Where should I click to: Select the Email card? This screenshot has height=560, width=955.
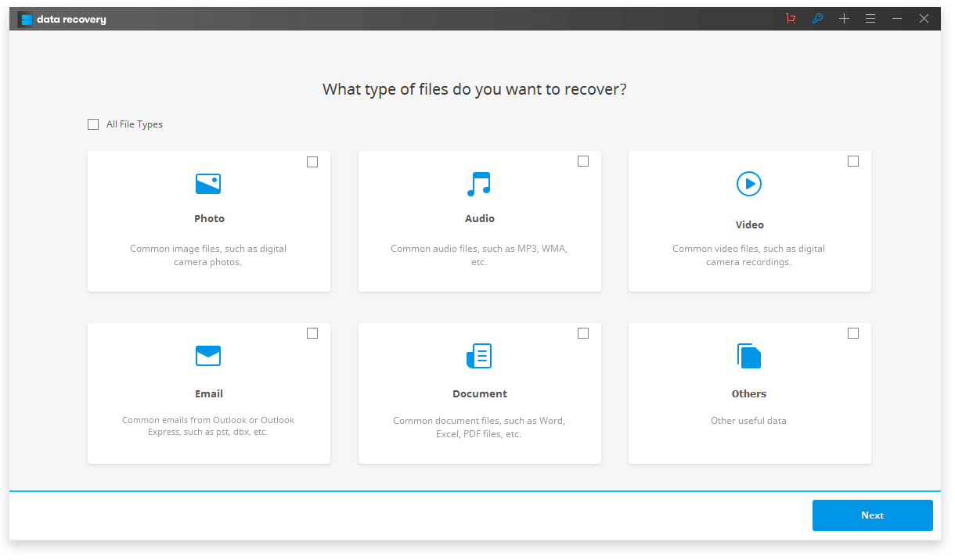click(x=208, y=393)
